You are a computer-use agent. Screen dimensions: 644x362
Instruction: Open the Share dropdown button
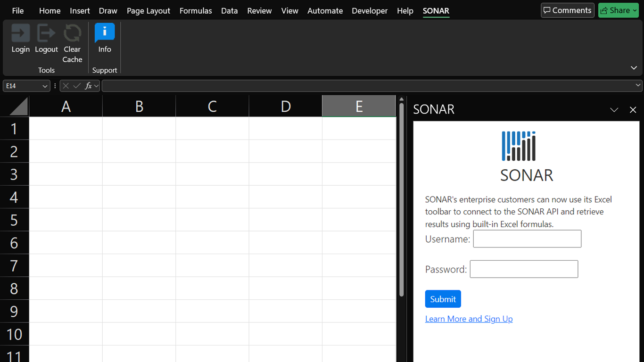tap(618, 10)
